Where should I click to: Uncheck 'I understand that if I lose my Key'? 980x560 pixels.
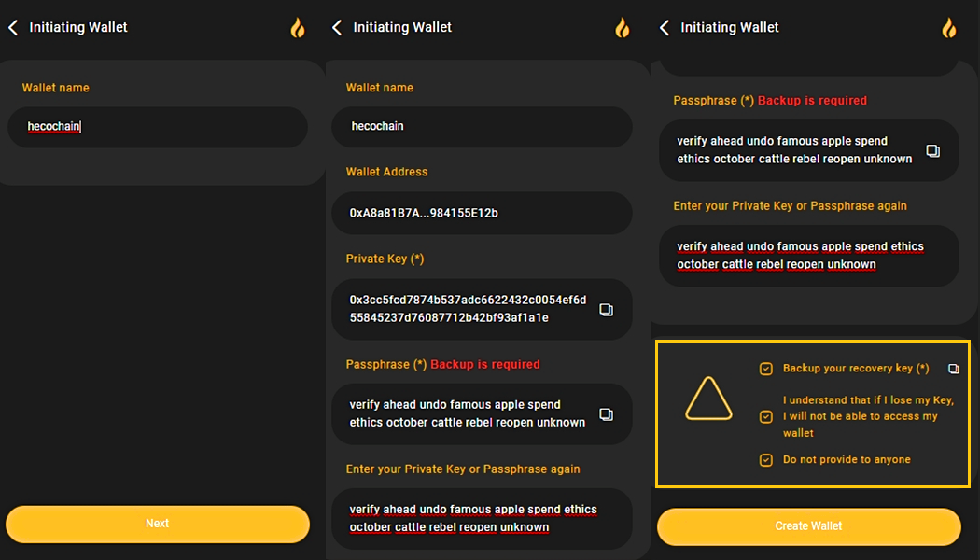coord(766,416)
